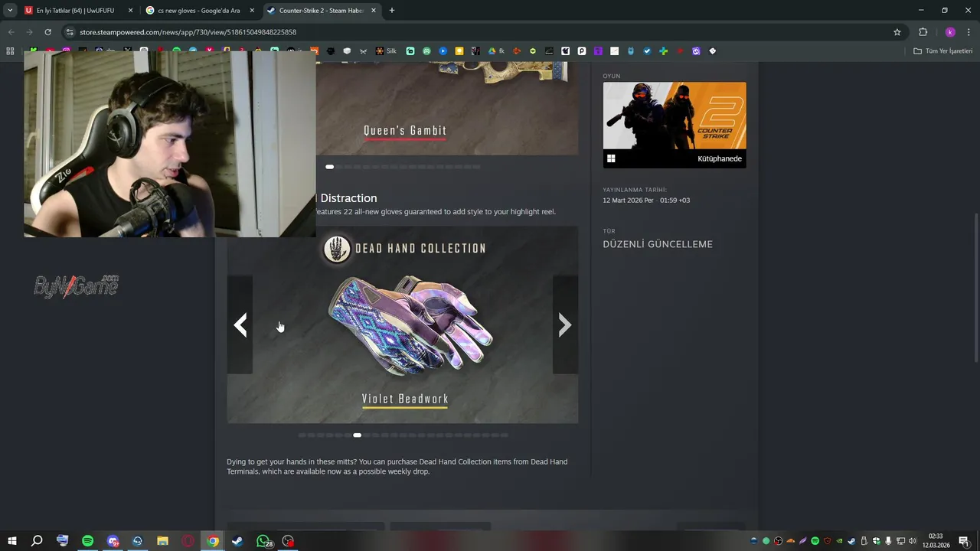Open the tray microphone icon

point(888,541)
